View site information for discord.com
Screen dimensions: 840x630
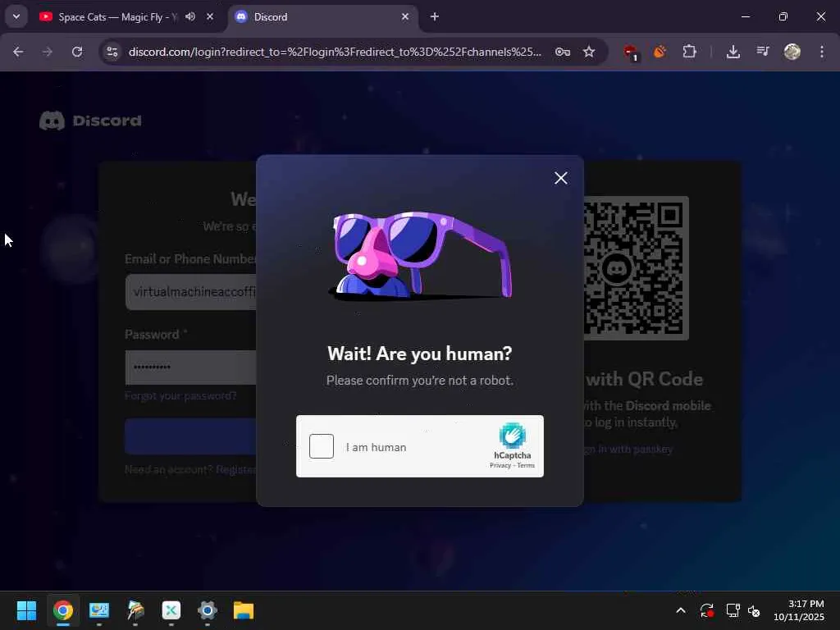(x=112, y=52)
